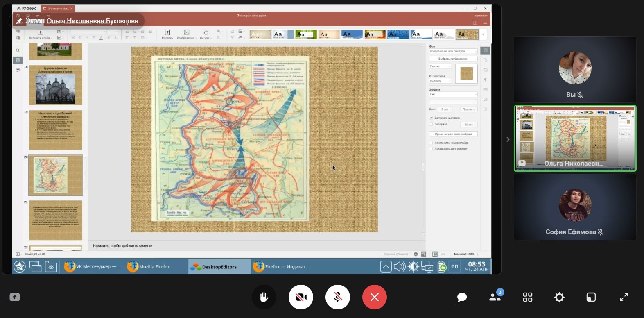This screenshot has width=644, height=318.
Task: Open Из текстуры Выбрать dropdown
Action: tap(440, 81)
